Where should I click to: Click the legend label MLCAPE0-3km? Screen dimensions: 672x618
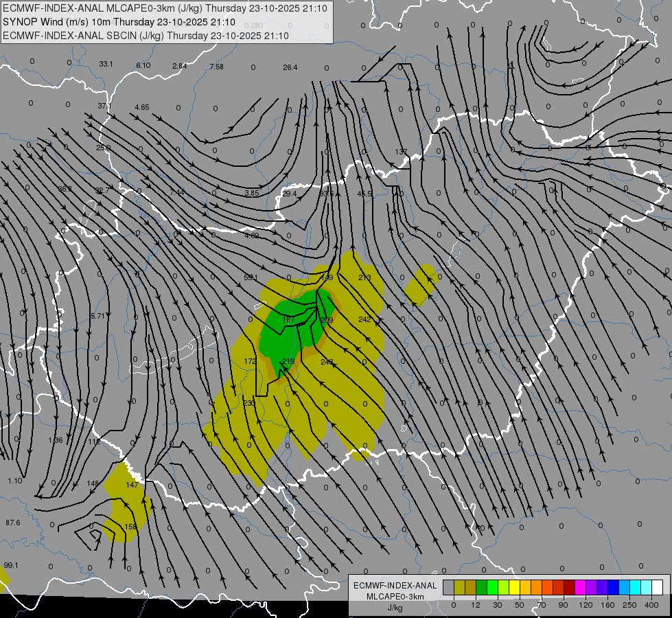point(395,597)
